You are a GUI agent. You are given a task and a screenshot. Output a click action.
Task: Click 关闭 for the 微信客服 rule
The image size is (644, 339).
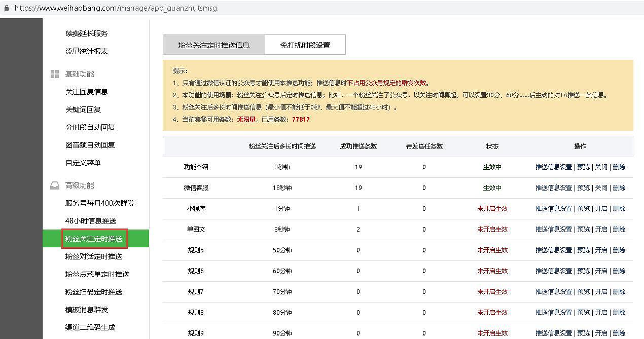click(601, 187)
